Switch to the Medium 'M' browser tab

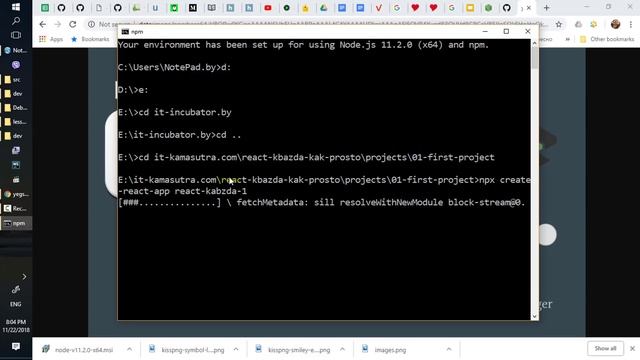193,8
